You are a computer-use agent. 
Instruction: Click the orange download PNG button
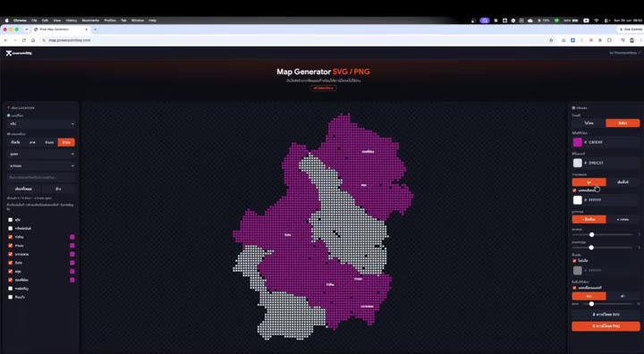(x=606, y=326)
